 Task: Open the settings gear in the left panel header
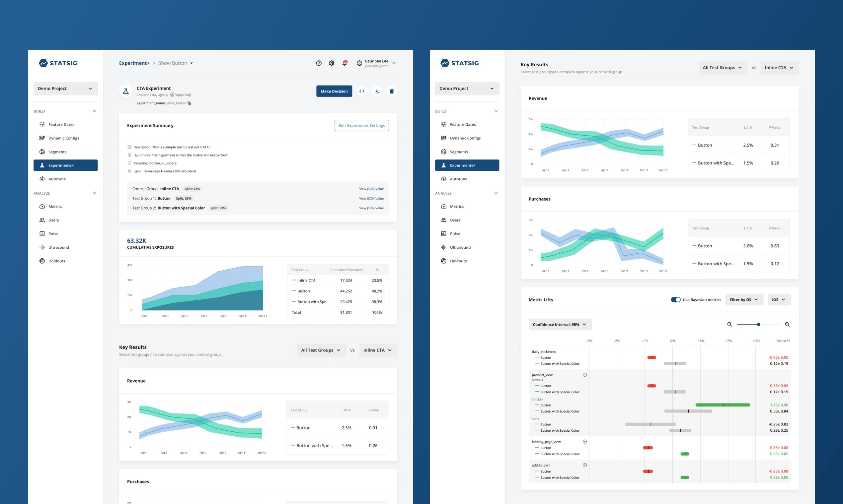tap(332, 63)
